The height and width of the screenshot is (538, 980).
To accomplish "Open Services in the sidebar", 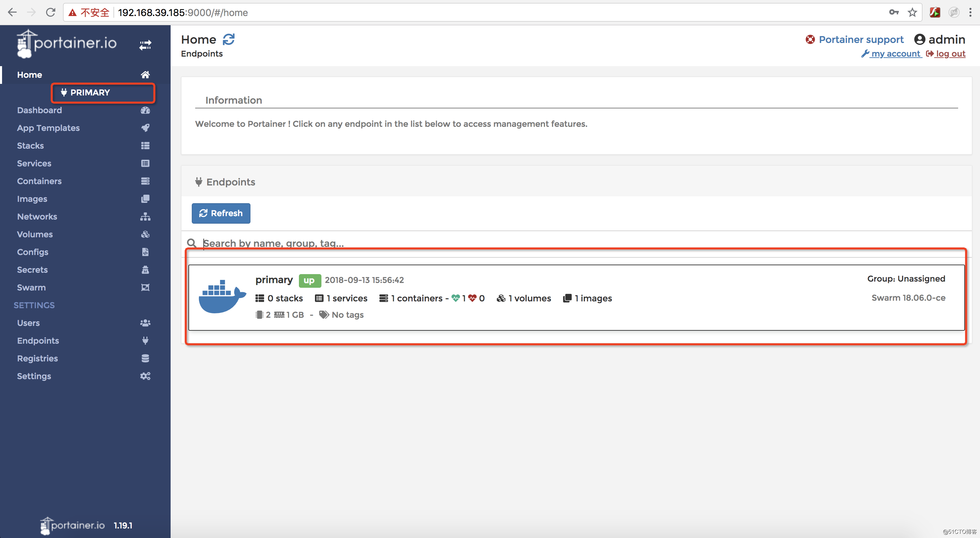I will pos(34,163).
